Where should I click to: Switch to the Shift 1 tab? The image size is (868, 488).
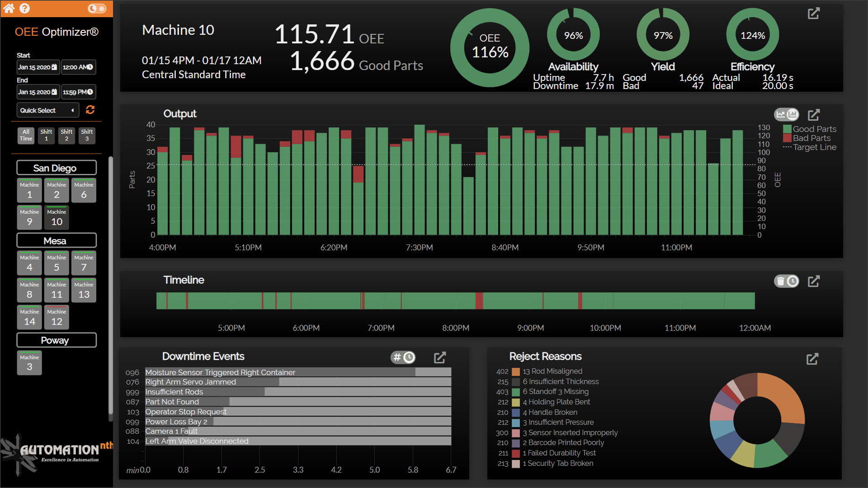(x=46, y=135)
